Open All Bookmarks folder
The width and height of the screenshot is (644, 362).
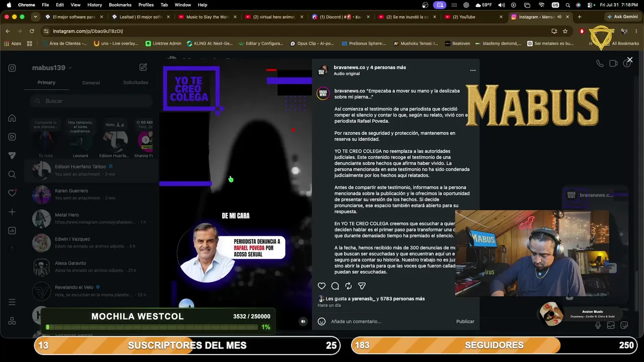click(621, 44)
